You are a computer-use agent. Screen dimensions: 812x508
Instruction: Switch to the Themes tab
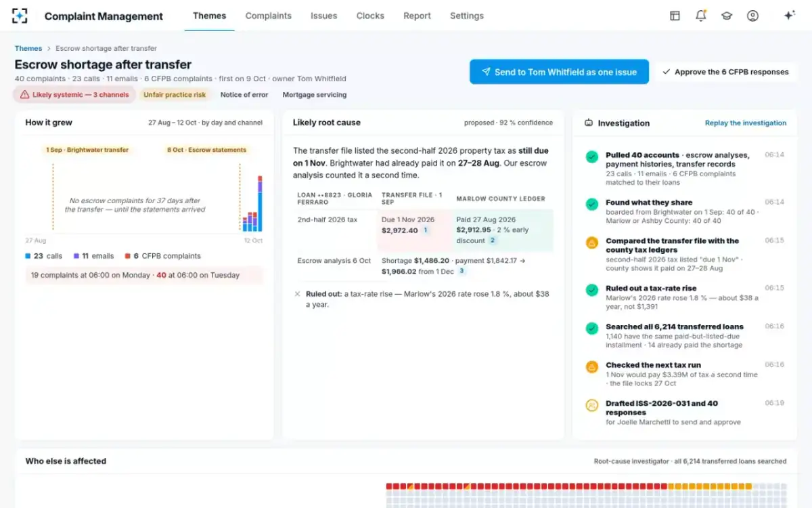(209, 16)
